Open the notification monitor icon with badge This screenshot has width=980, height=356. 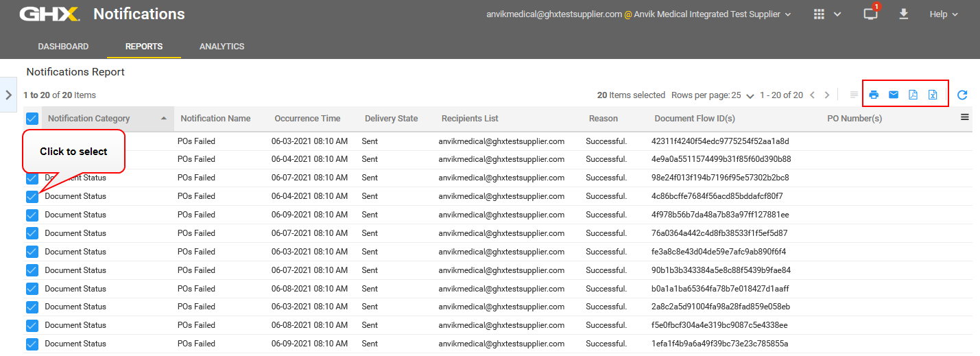pos(870,14)
